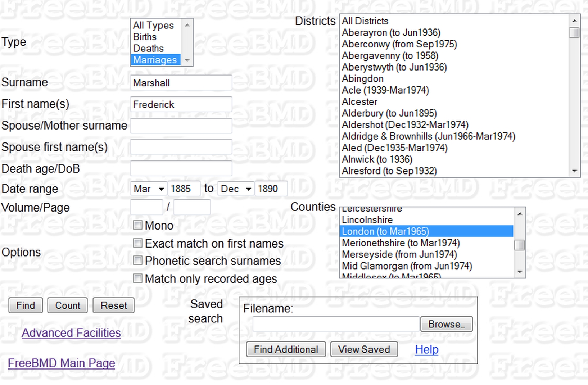Focus the Page input field
The width and height of the screenshot is (588, 385).
coord(192,207)
